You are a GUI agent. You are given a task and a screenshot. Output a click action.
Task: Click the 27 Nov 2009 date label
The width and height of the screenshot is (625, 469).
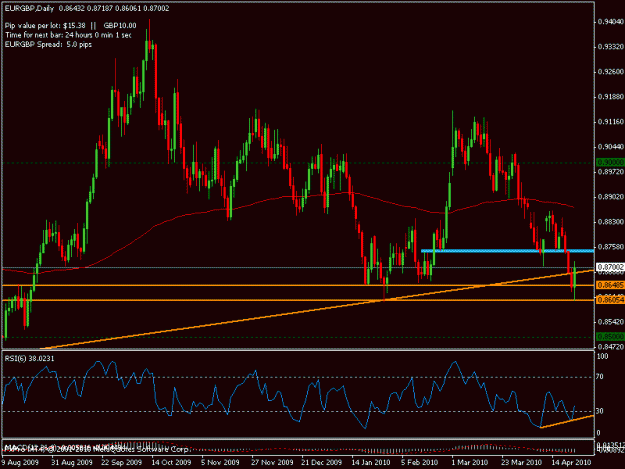pyautogui.click(x=272, y=463)
